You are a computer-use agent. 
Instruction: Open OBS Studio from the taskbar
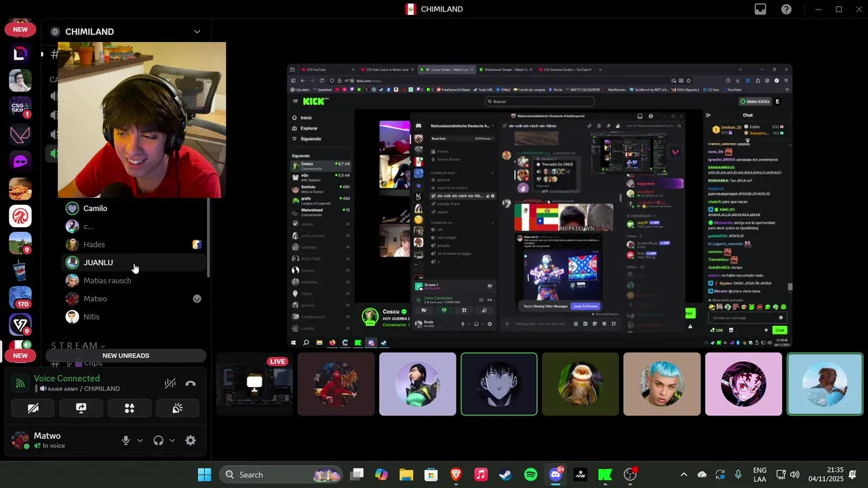coord(630,474)
